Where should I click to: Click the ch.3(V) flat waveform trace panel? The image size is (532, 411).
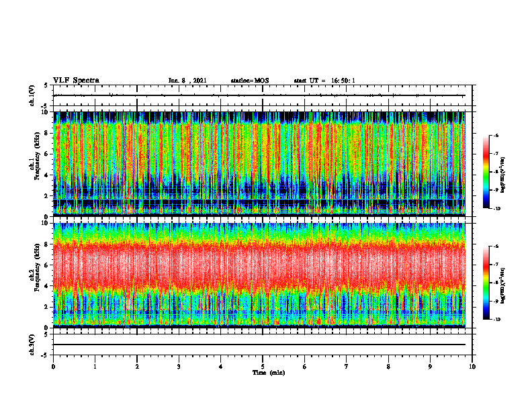click(263, 345)
